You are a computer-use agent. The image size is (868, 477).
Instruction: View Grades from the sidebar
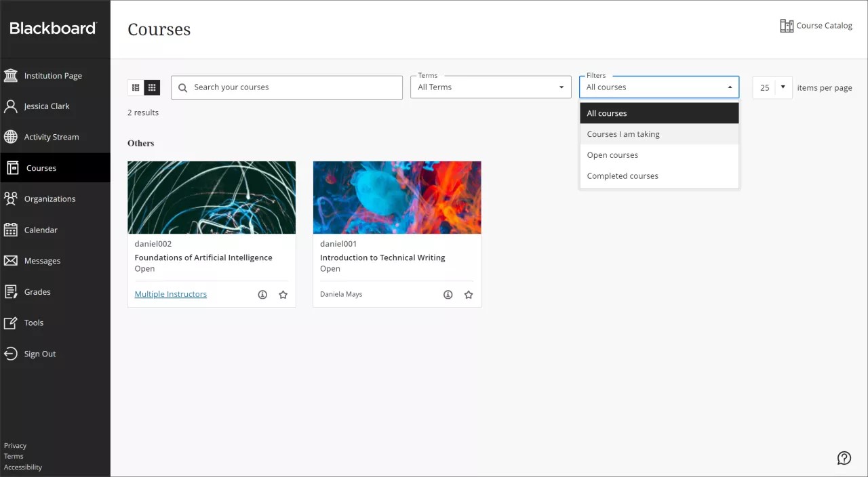[37, 291]
